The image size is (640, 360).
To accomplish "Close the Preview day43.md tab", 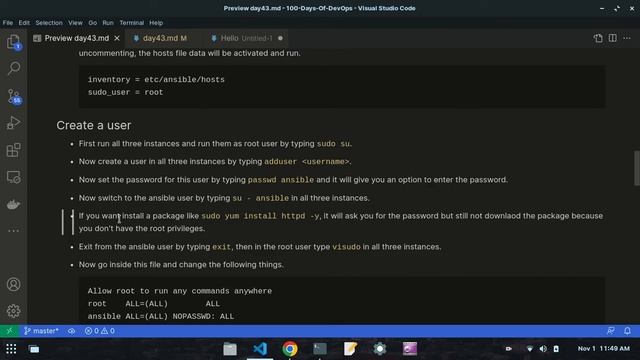I will point(117,38).
